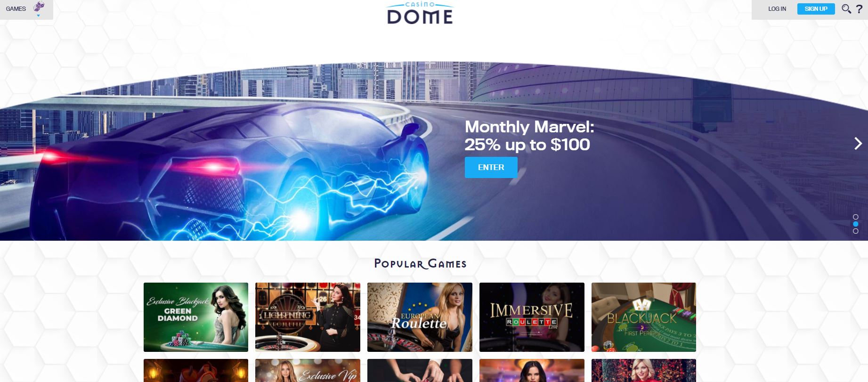Click the small blue arrow under Games
868x382 pixels.
(x=39, y=16)
